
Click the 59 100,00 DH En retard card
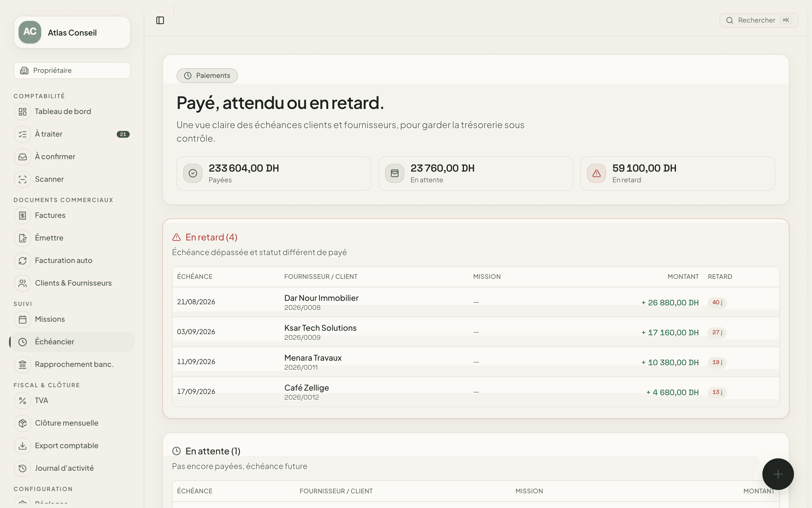click(678, 174)
